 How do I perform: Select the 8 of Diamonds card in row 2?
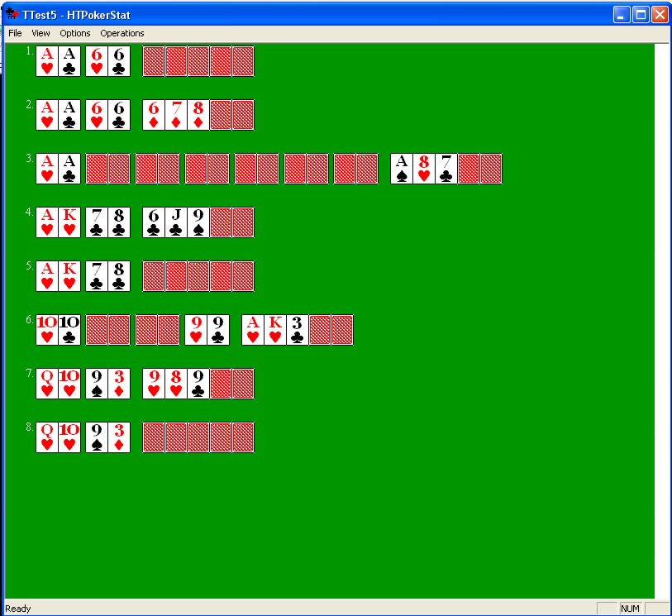pyautogui.click(x=198, y=115)
